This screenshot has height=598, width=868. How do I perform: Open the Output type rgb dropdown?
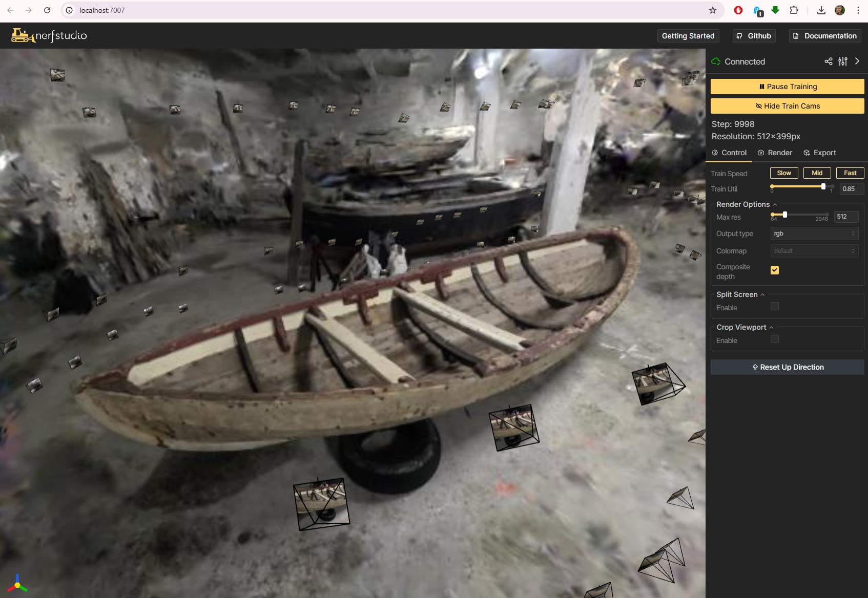814,233
